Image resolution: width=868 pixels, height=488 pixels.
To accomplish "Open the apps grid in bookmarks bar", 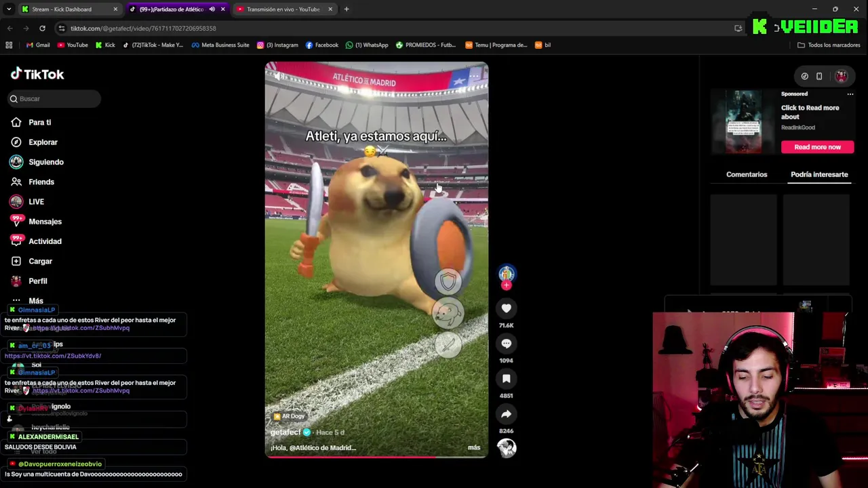I will point(9,45).
